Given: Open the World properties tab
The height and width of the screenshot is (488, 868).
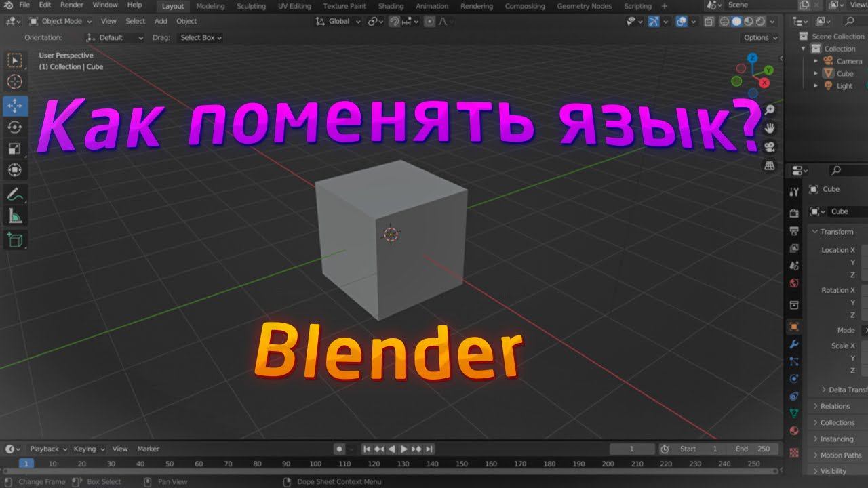Looking at the screenshot, I should [x=794, y=283].
